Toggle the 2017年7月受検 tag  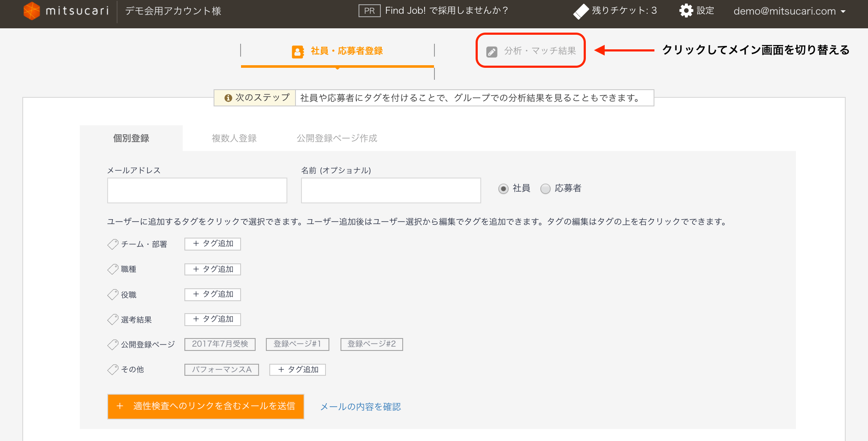click(220, 344)
